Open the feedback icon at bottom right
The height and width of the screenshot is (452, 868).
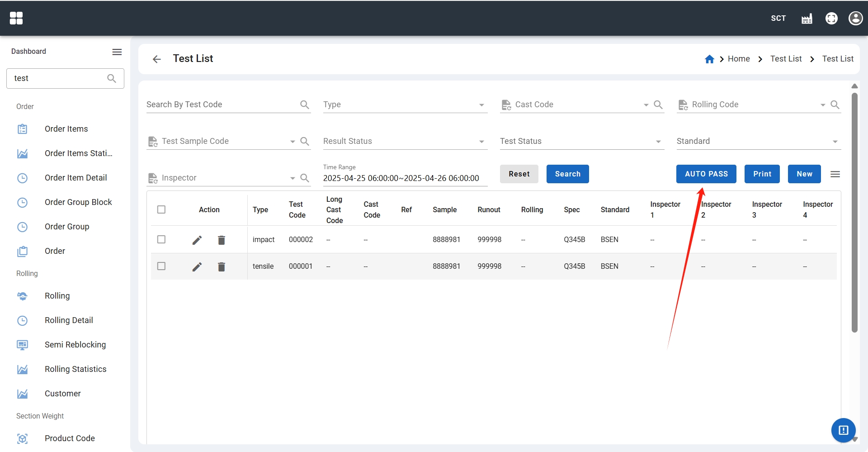tap(843, 430)
